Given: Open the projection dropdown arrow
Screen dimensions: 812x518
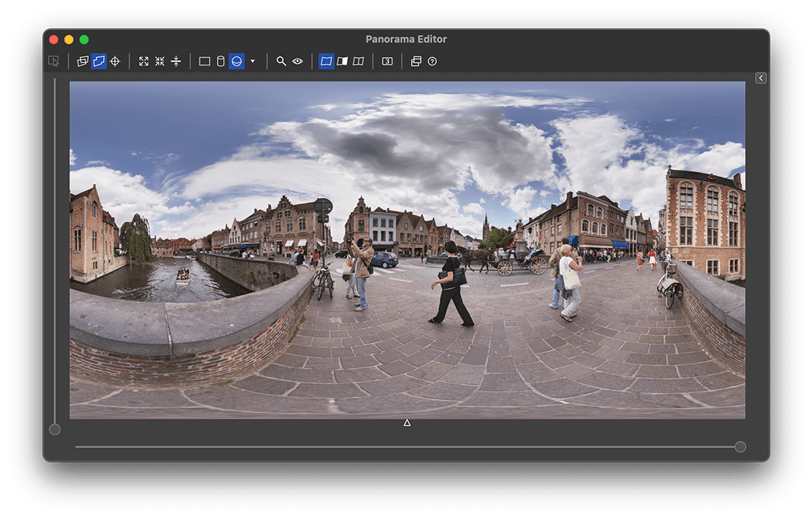Looking at the screenshot, I should 253,62.
